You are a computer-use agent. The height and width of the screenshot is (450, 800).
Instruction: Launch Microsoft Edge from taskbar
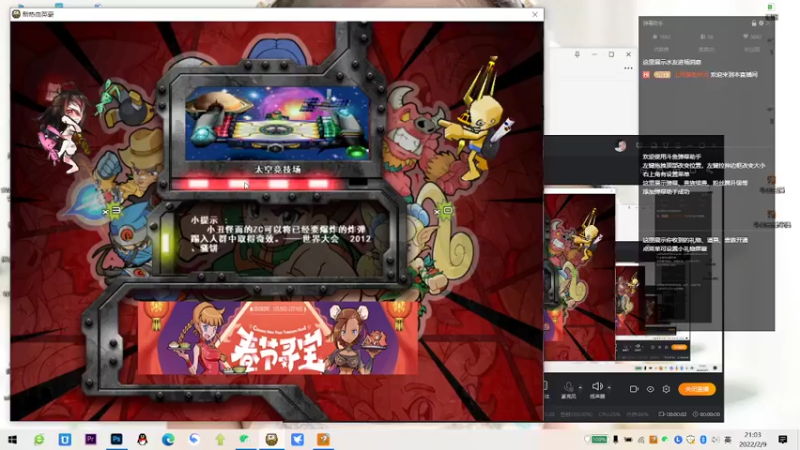coord(168,439)
